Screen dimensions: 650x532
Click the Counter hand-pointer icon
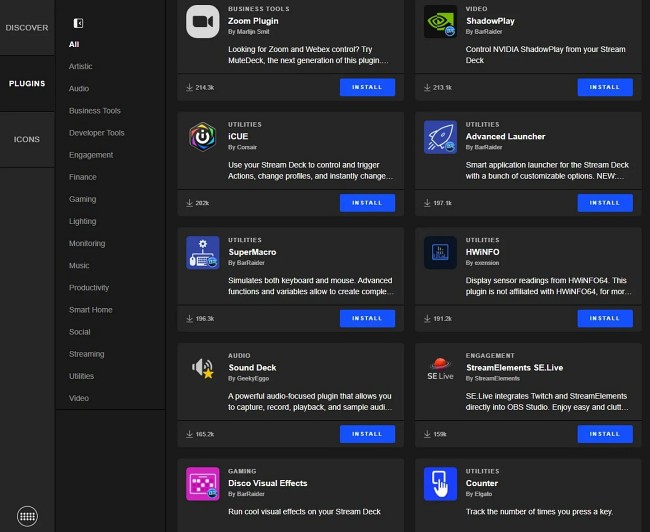point(440,484)
